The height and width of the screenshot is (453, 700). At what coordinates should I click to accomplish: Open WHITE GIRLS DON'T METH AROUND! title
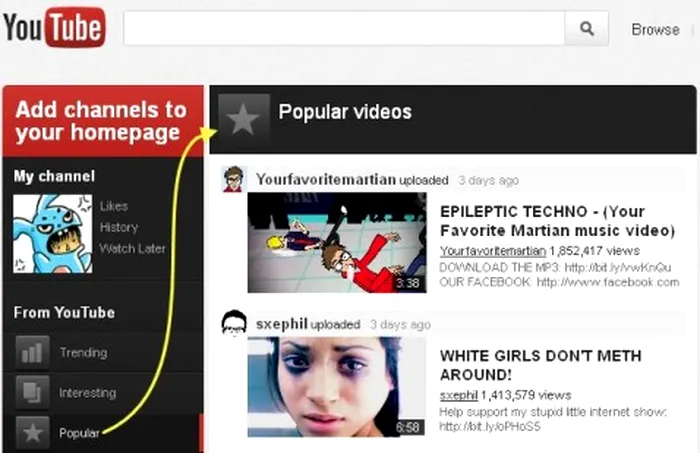tap(541, 365)
